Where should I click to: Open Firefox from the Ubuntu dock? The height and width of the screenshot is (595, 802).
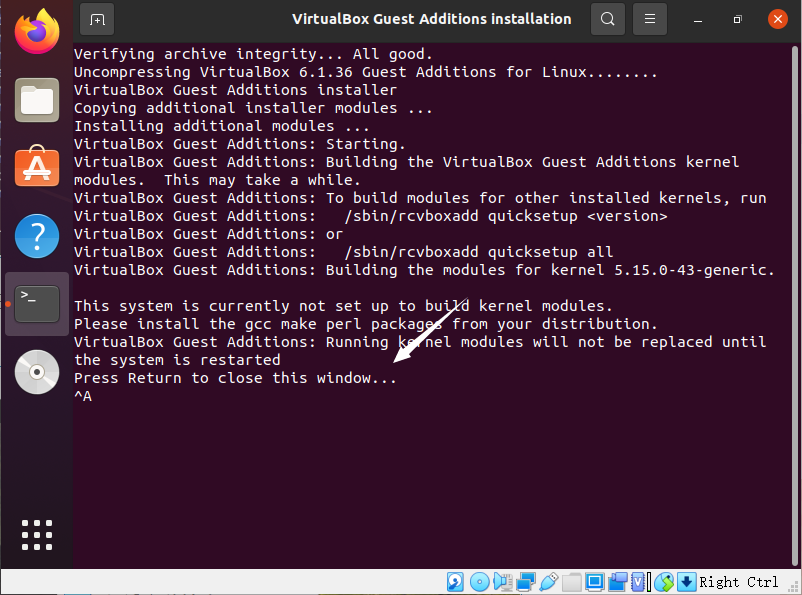pos(37,32)
